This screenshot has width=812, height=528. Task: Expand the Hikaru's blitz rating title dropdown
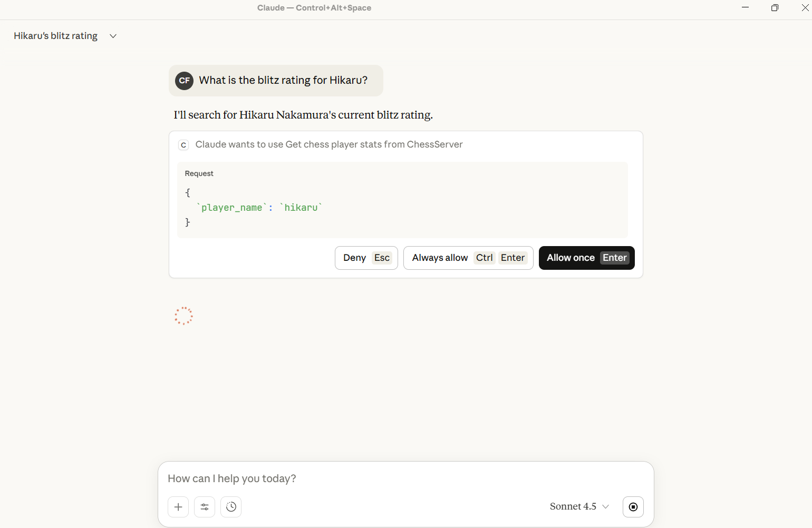[x=112, y=36]
